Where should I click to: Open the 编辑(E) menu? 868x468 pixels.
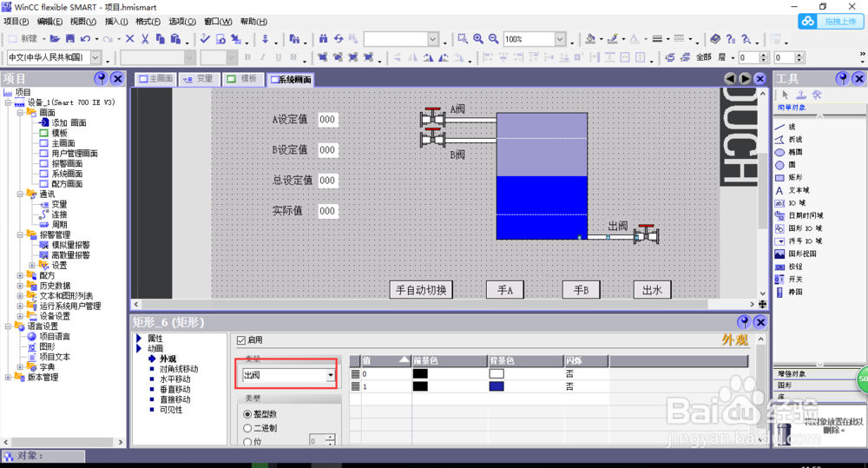point(49,22)
